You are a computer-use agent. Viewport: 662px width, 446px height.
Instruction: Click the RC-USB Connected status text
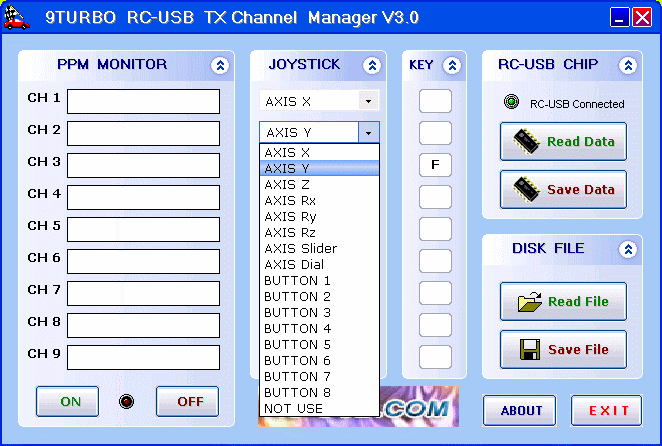point(577,104)
